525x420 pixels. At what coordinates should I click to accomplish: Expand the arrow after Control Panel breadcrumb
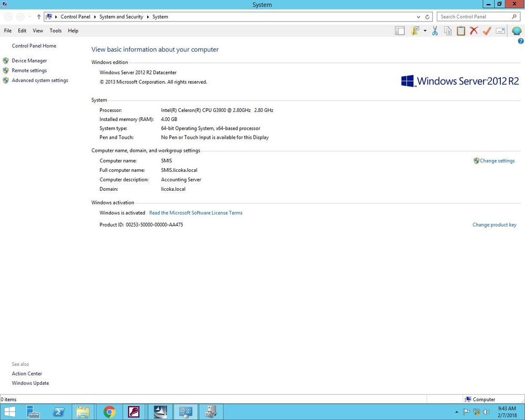95,17
